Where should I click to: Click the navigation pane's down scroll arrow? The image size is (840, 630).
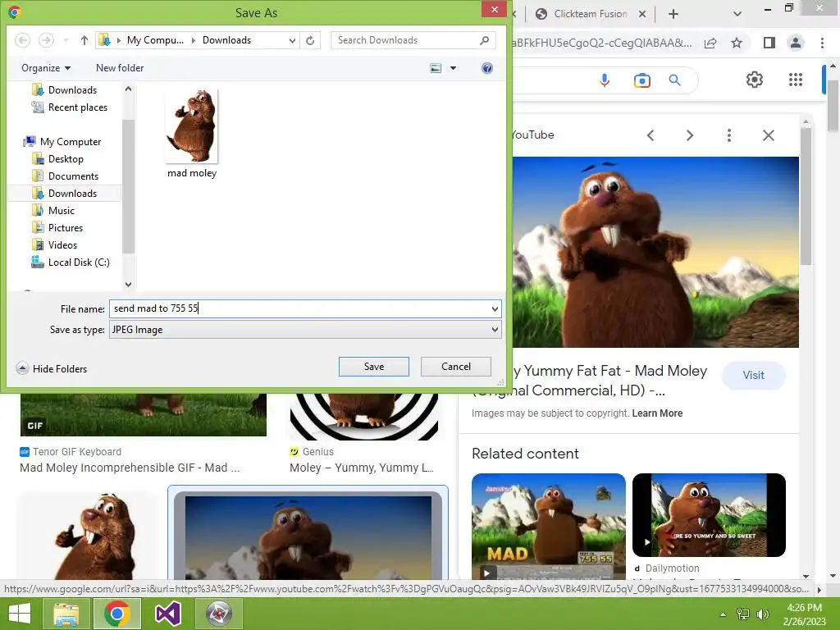tap(128, 285)
